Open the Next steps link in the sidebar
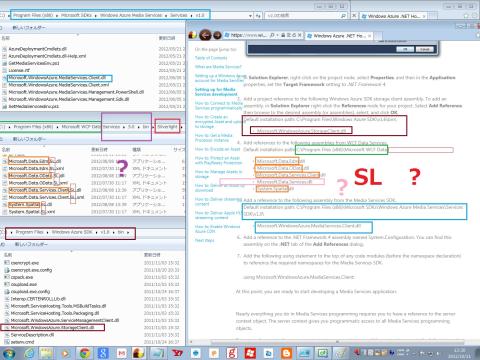Viewport: 480px width, 360px height. 204,240
